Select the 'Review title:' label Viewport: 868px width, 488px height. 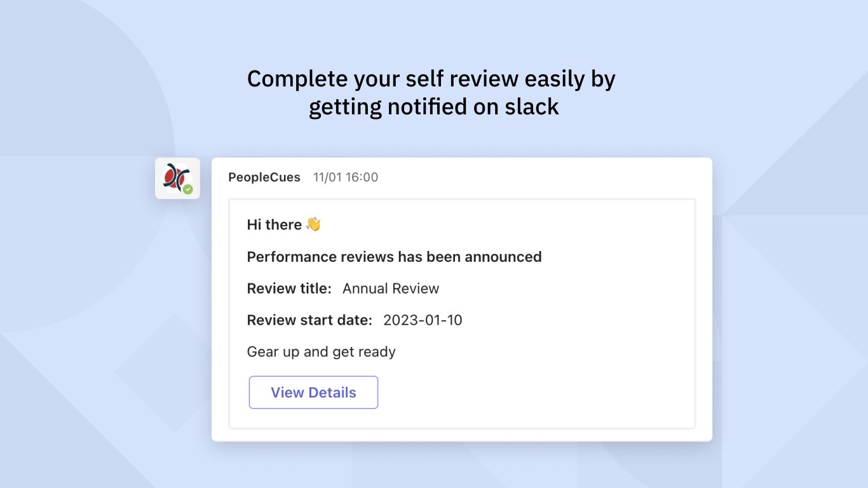click(x=289, y=288)
